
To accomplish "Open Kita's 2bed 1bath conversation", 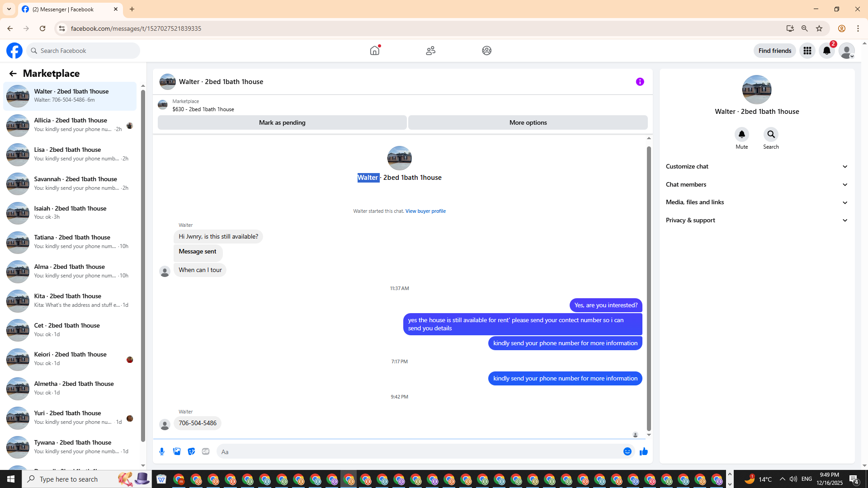I will [x=70, y=301].
